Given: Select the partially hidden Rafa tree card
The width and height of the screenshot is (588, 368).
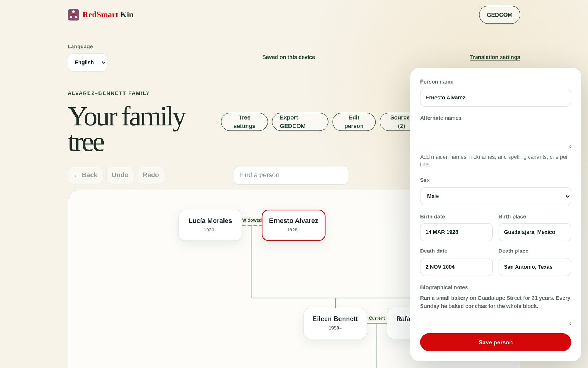Looking at the screenshot, I should (x=399, y=323).
